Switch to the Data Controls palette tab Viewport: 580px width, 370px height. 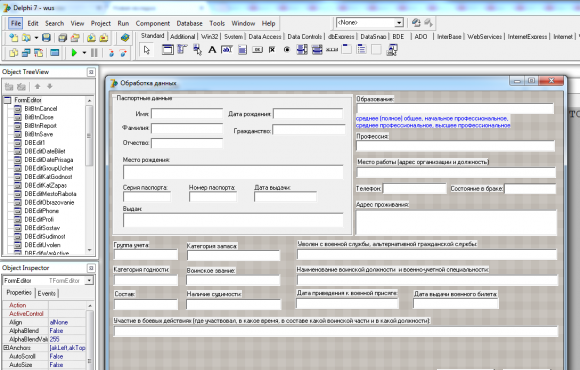click(x=304, y=37)
